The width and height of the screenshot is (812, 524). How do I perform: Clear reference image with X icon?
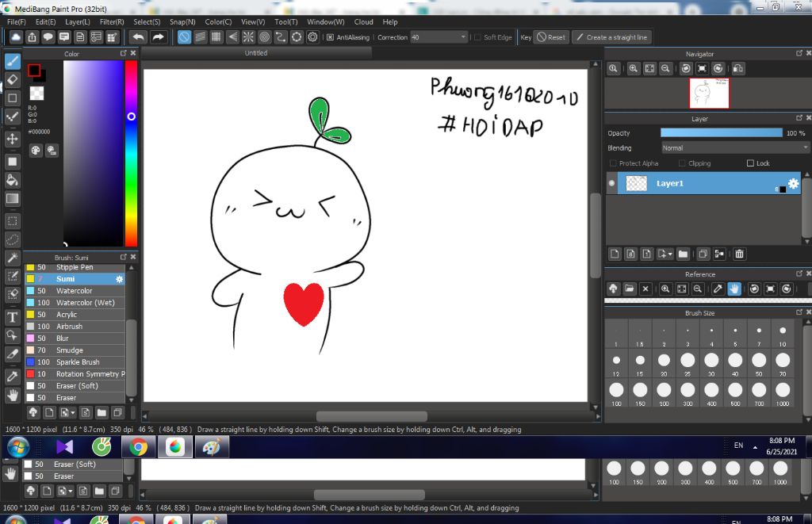pos(645,289)
